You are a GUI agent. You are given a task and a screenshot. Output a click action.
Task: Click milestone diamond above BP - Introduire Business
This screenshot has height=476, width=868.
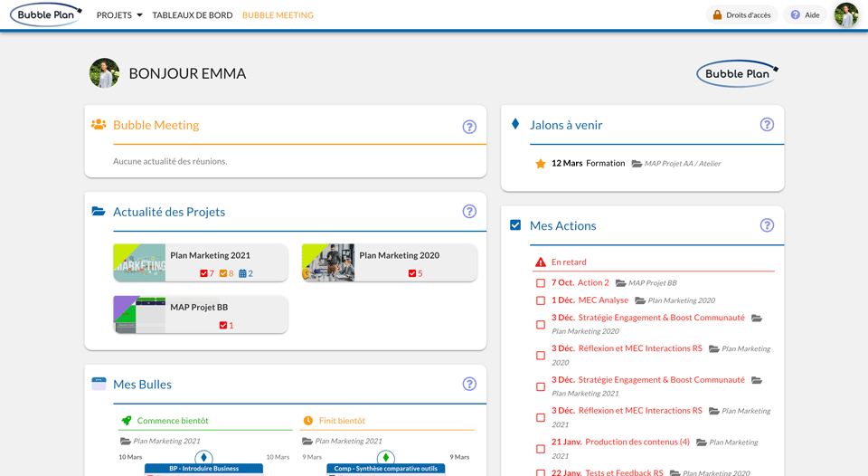(x=203, y=457)
